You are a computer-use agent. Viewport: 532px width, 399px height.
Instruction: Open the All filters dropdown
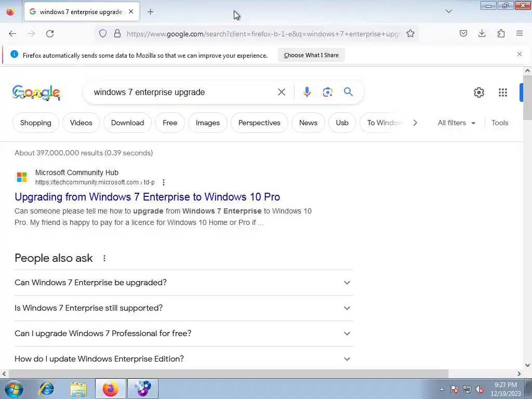457,123
